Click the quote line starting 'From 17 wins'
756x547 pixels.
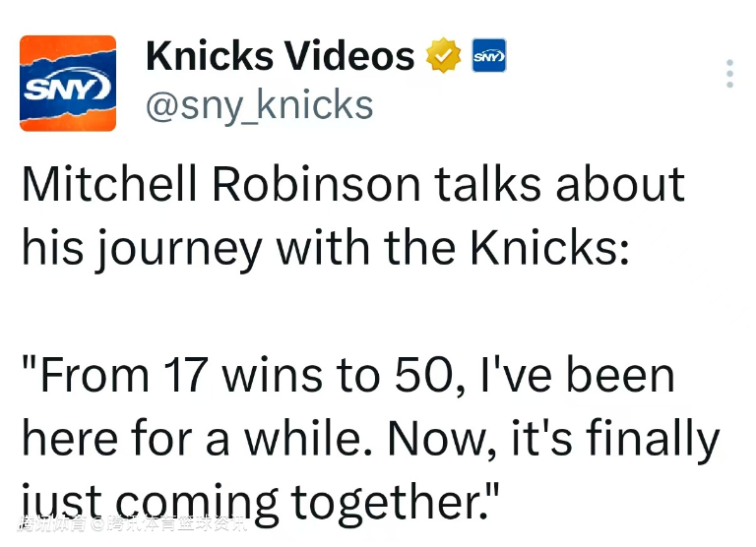click(x=348, y=376)
